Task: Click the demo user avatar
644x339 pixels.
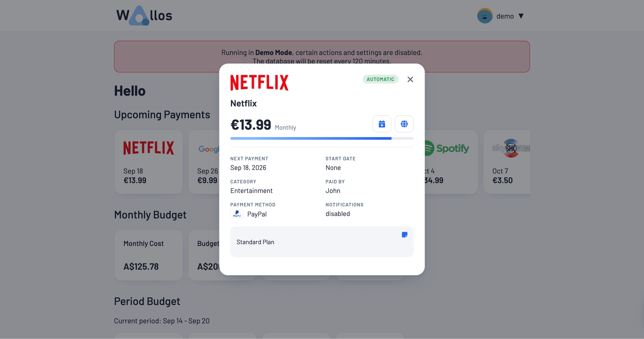Action: pos(485,16)
